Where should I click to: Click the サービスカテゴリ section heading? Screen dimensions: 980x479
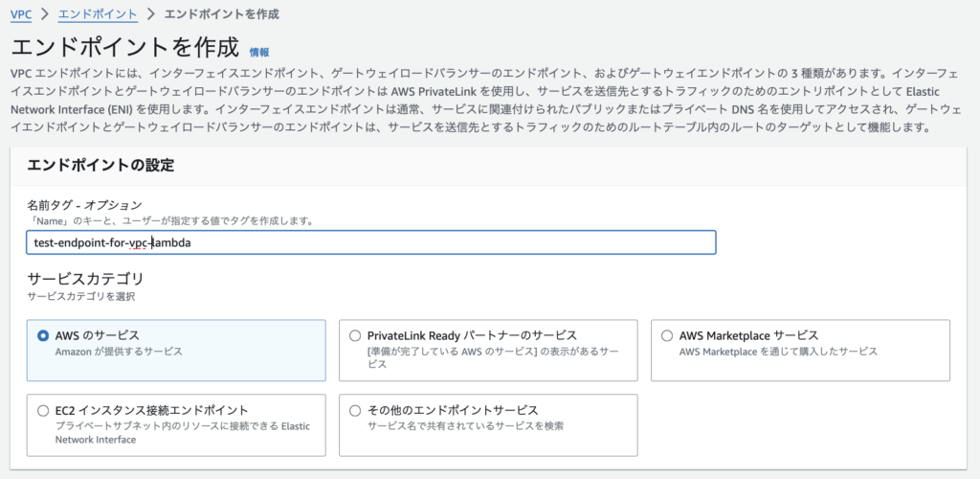[85, 279]
